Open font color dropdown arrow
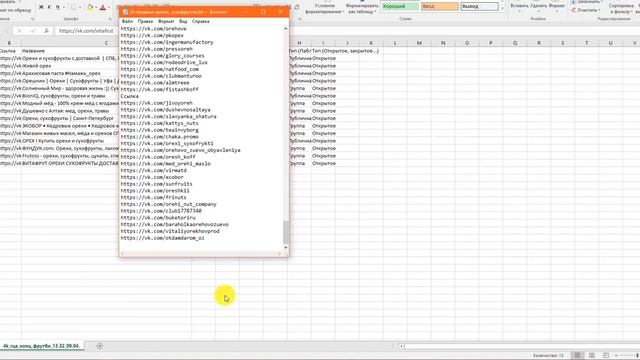 tap(108, 7)
